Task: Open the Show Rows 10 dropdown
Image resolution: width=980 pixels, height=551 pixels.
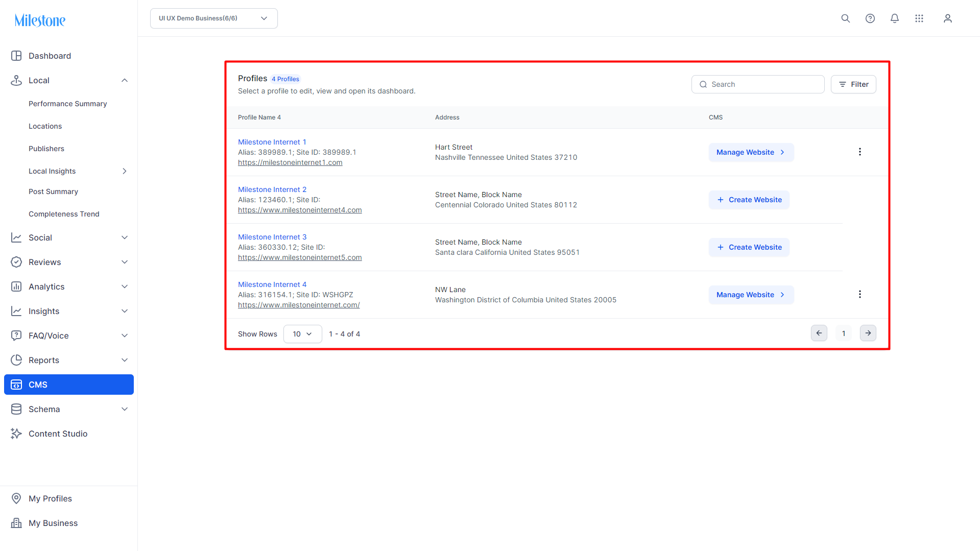Action: (303, 334)
